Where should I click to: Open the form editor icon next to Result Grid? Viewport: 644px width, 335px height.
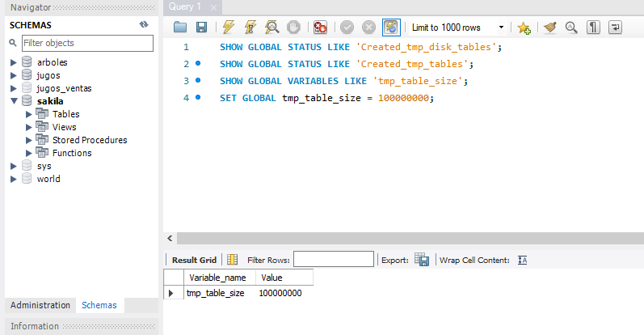233,260
